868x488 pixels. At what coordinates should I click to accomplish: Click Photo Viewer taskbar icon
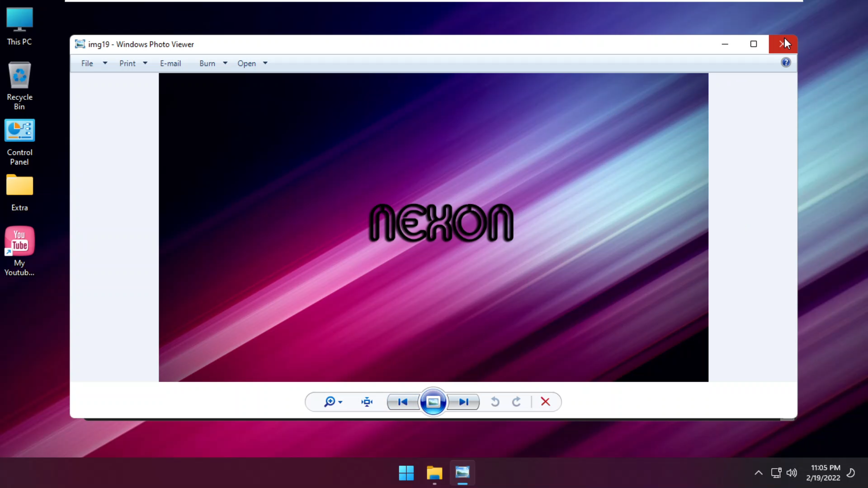(x=462, y=473)
